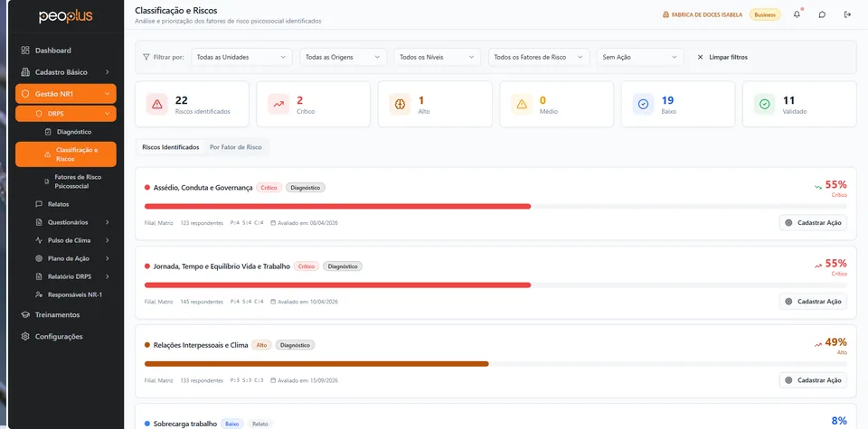868x429 pixels.
Task: Expand the Cadastro Básico sidebar menu
Action: coord(66,72)
